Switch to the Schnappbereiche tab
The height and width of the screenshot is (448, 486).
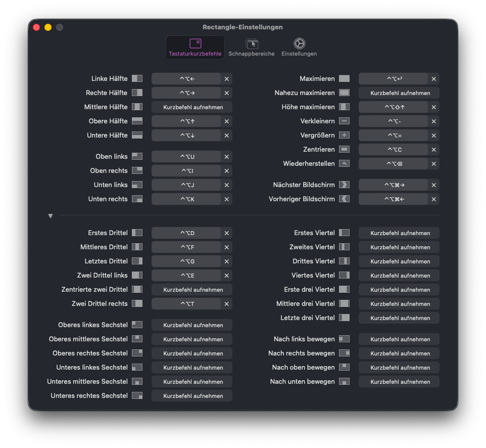click(x=251, y=48)
